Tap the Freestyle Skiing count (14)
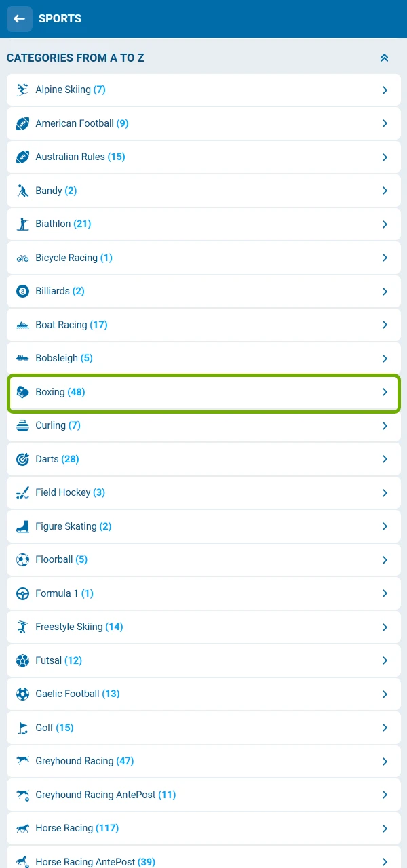 pyautogui.click(x=114, y=627)
